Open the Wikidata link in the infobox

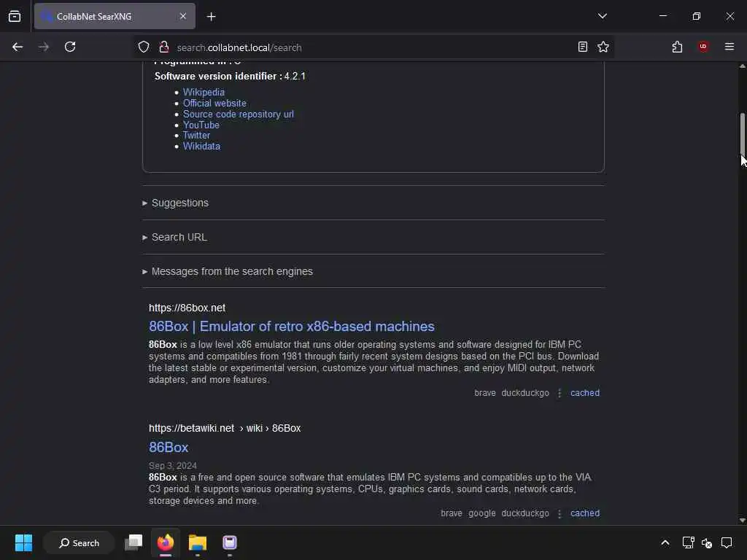(x=201, y=146)
